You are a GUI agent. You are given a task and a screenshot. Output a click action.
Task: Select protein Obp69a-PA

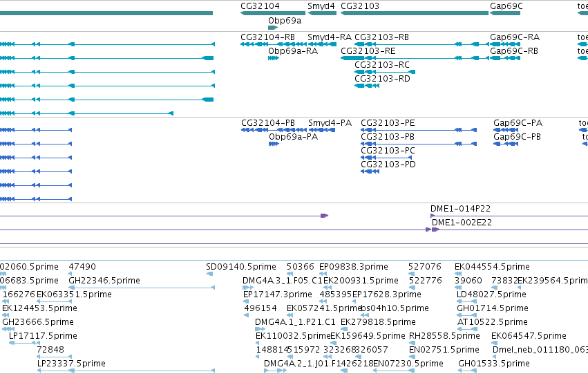click(293, 137)
